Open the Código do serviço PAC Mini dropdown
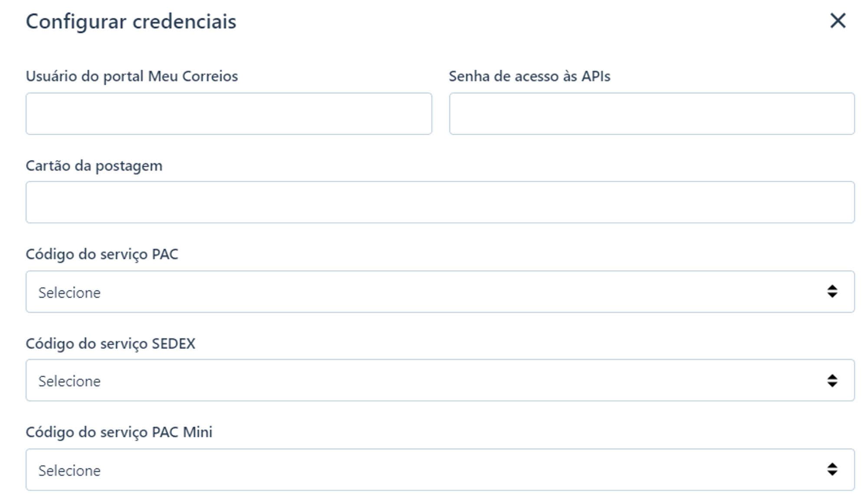 coord(440,470)
